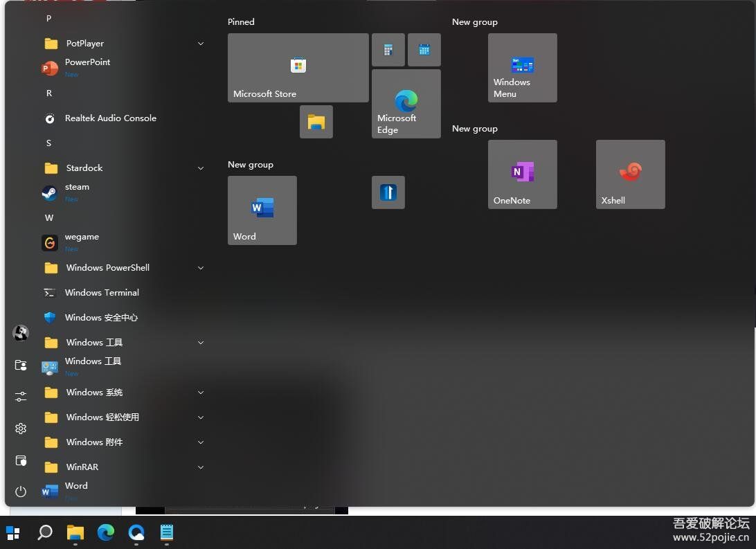The image size is (756, 549).
Task: Open the Calendar tile
Action: coord(424,50)
